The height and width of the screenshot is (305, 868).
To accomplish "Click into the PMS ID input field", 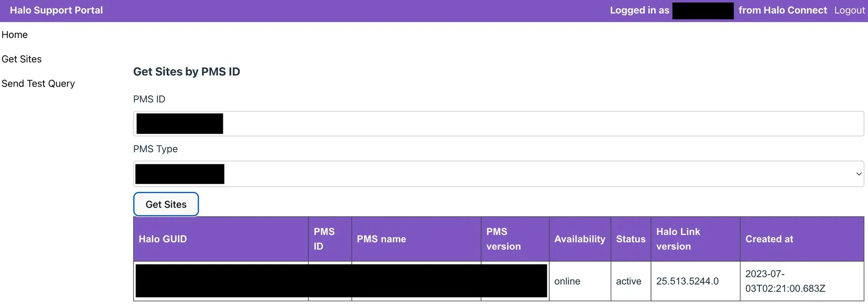I will point(498,124).
